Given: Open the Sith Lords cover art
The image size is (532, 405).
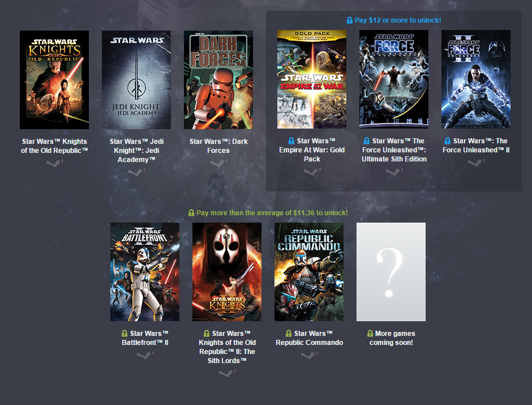Looking at the screenshot, I should [x=227, y=272].
